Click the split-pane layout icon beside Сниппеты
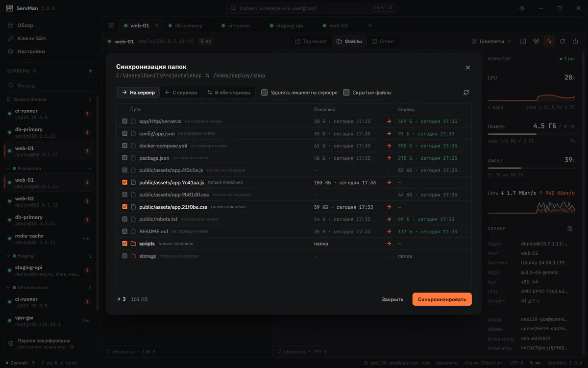This screenshot has width=588, height=368. pyautogui.click(x=523, y=42)
